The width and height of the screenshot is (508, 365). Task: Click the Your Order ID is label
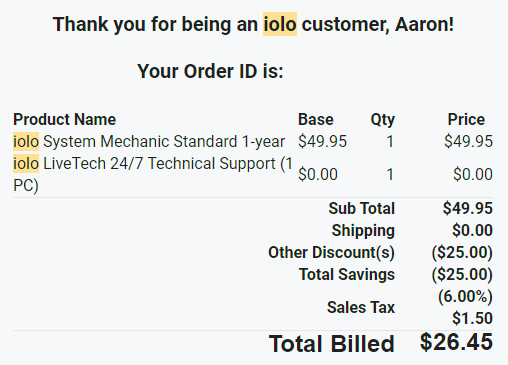(210, 71)
